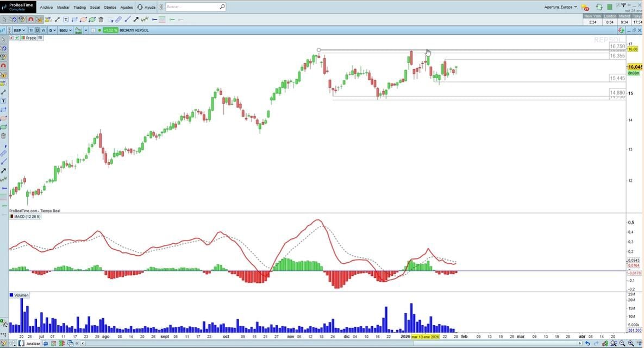Click the 16,750 price level label
Viewport: 644px width, 348px height.
(x=617, y=46)
